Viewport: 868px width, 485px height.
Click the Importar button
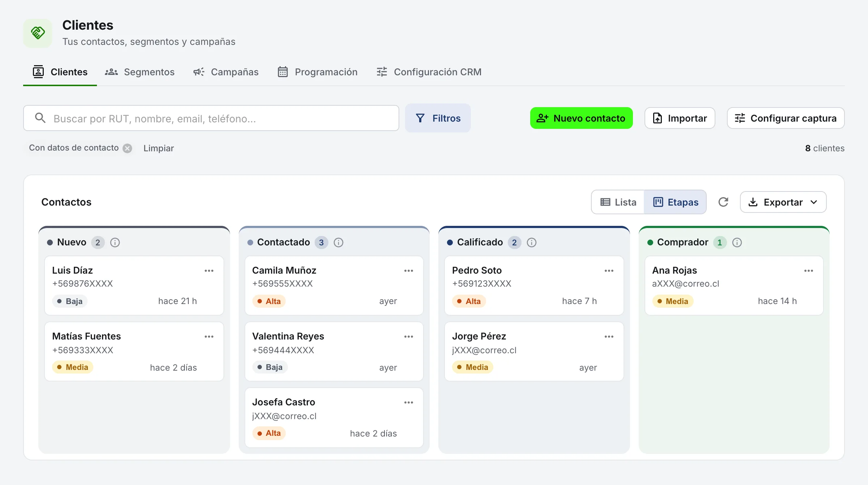[680, 118]
